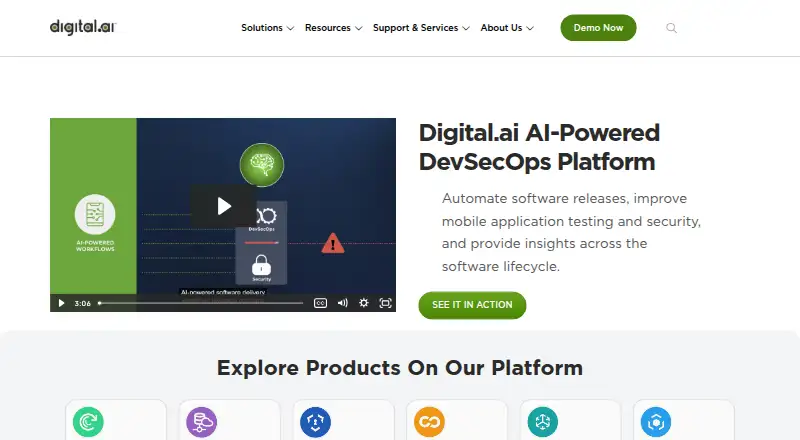Mute the video volume icon
The image size is (800, 440).
[x=342, y=303]
